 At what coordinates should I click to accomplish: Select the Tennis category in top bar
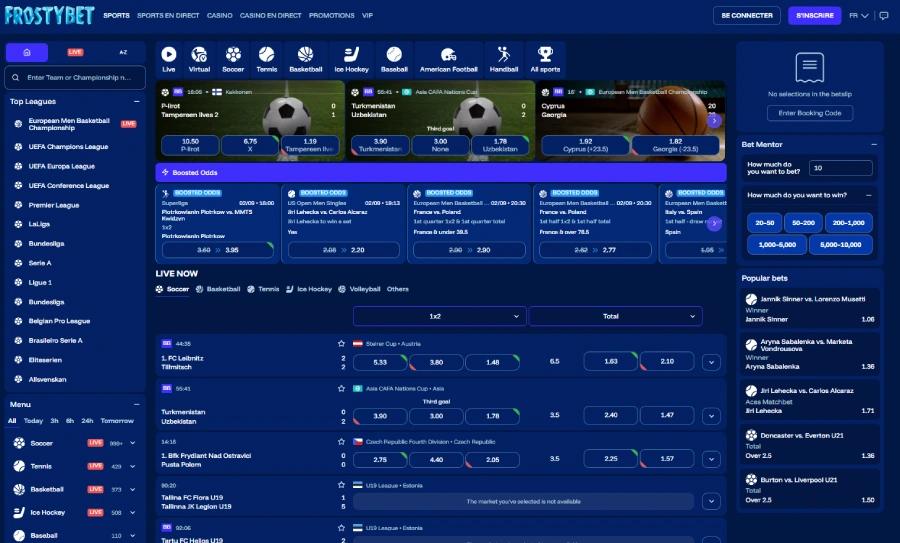pyautogui.click(x=266, y=60)
